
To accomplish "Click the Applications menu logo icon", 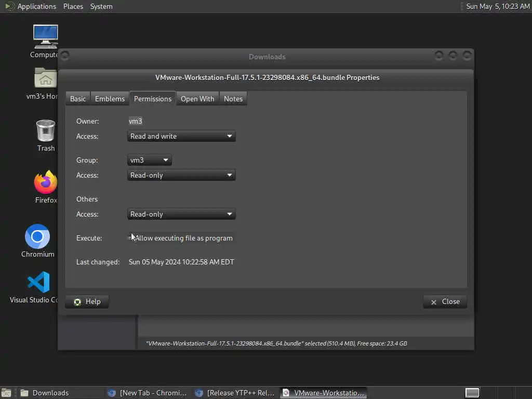I will pyautogui.click(x=9, y=6).
